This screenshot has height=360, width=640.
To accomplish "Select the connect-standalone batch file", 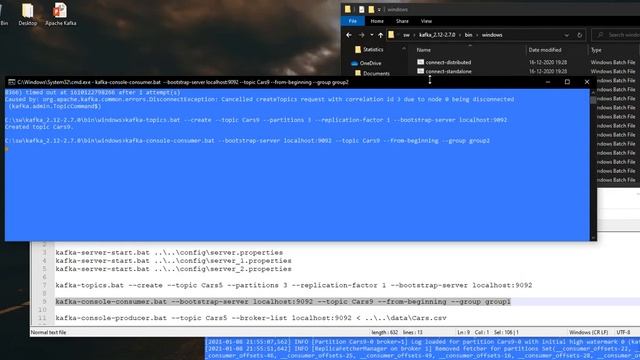I will click(x=449, y=71).
